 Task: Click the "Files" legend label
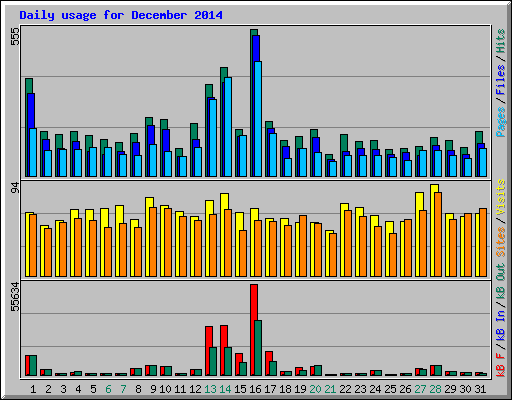pyautogui.click(x=501, y=79)
